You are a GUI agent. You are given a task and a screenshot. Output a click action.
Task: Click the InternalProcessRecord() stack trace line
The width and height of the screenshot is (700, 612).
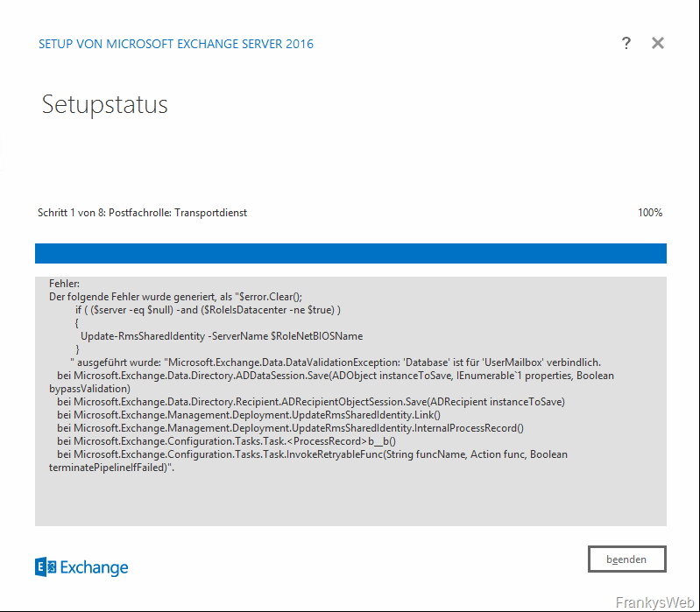289,428
